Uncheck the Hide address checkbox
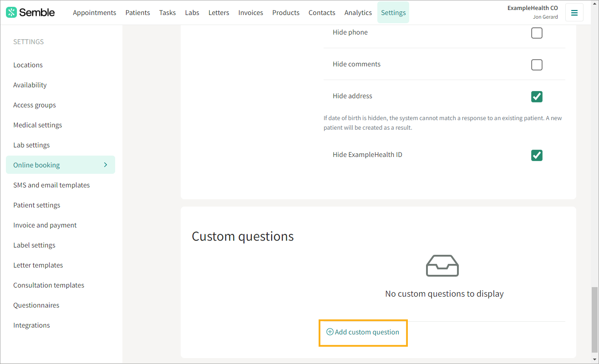The width and height of the screenshot is (599, 364). tap(537, 96)
